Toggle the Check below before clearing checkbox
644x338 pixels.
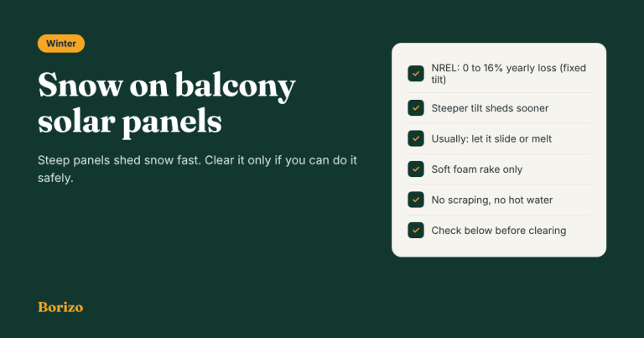point(416,231)
